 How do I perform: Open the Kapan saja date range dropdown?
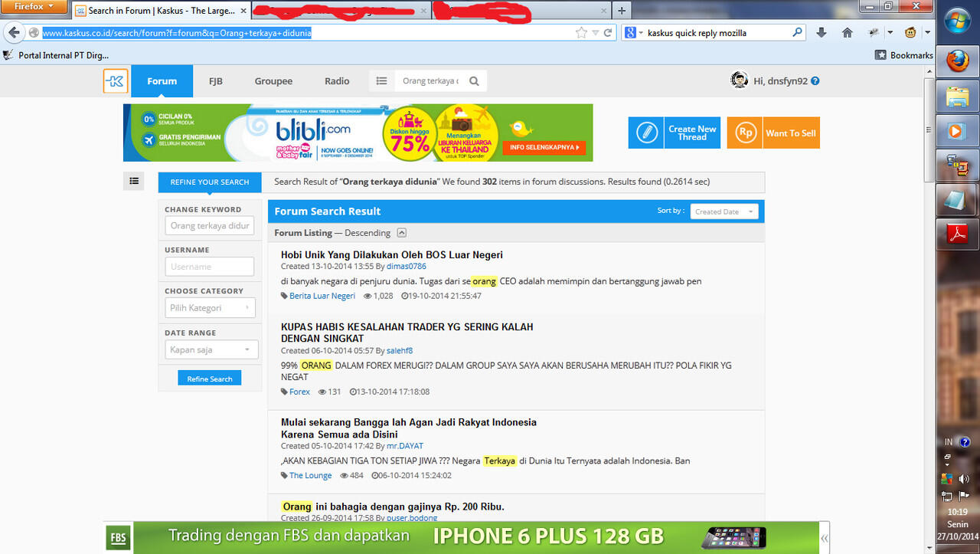coord(210,350)
